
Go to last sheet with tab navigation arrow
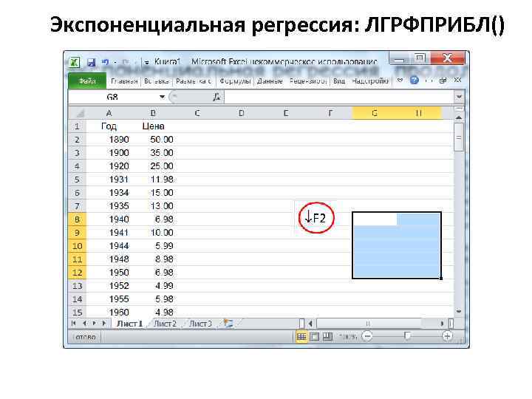coord(105,324)
